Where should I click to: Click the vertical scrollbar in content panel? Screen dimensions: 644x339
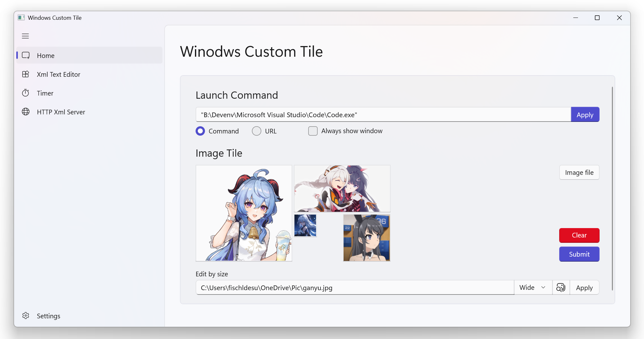(612, 188)
